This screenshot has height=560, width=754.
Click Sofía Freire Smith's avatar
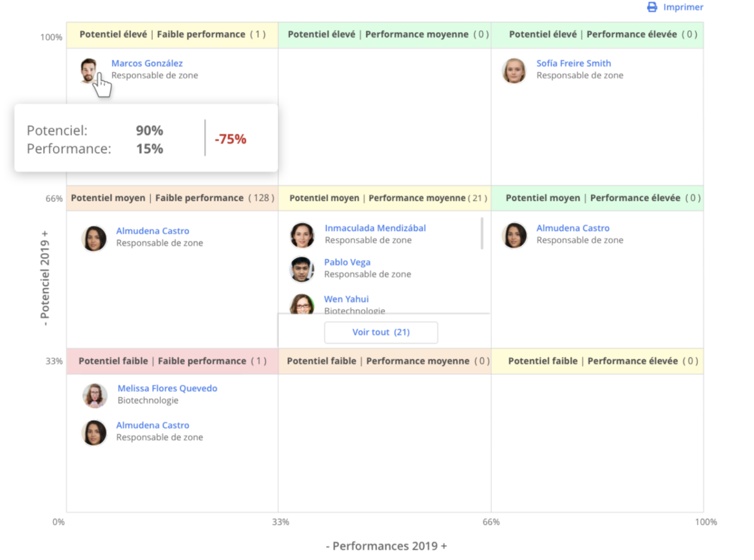click(x=514, y=71)
